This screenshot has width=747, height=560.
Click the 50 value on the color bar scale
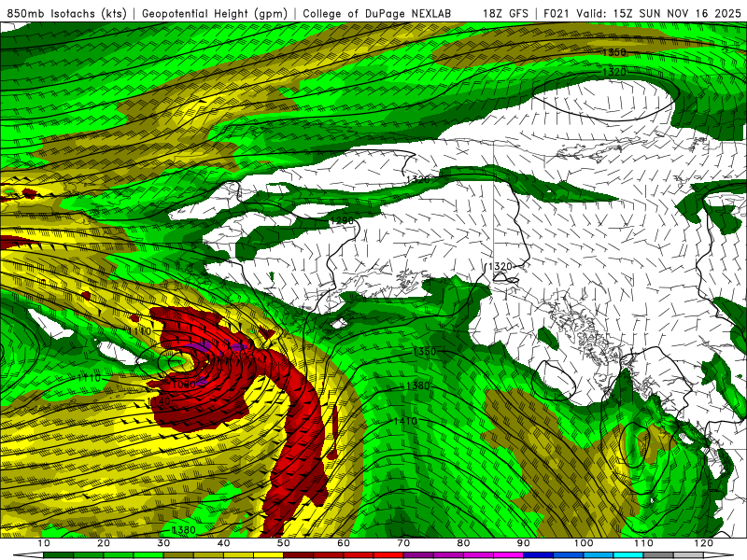(x=284, y=543)
